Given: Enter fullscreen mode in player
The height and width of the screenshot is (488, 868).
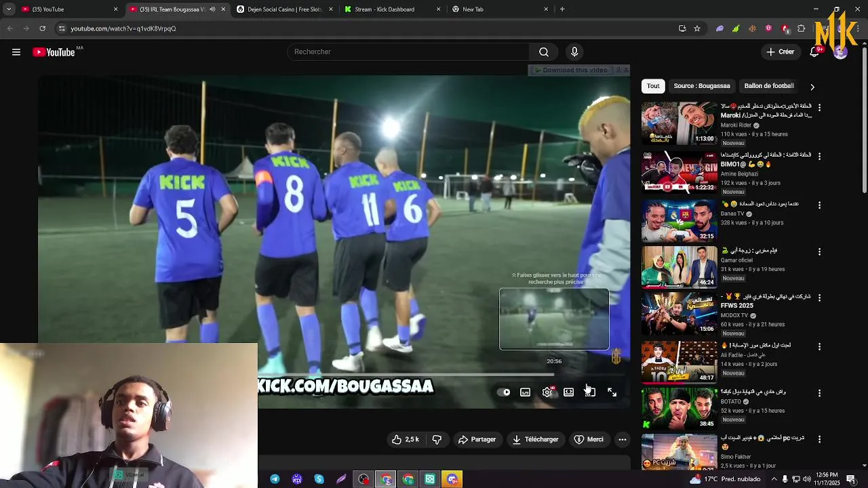Looking at the screenshot, I should coord(612,392).
